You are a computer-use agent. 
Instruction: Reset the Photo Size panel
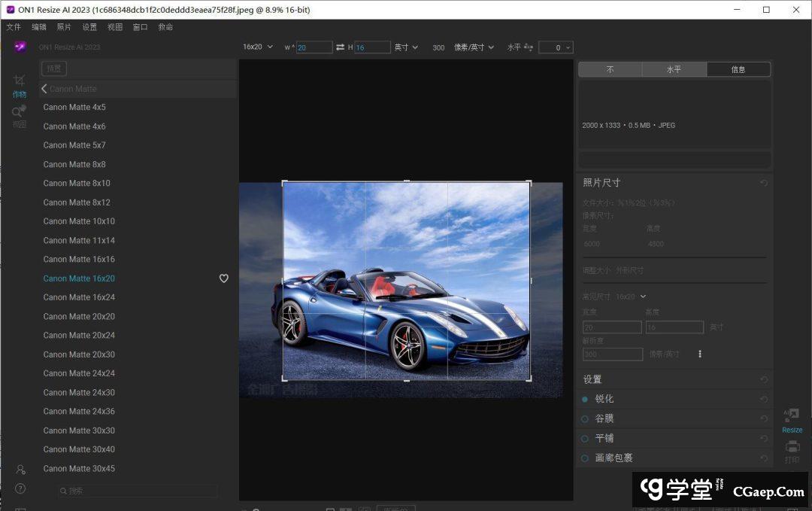click(764, 183)
